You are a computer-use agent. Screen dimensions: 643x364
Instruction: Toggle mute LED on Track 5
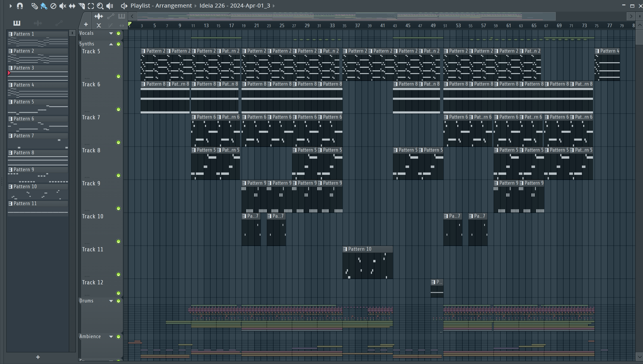[118, 76]
